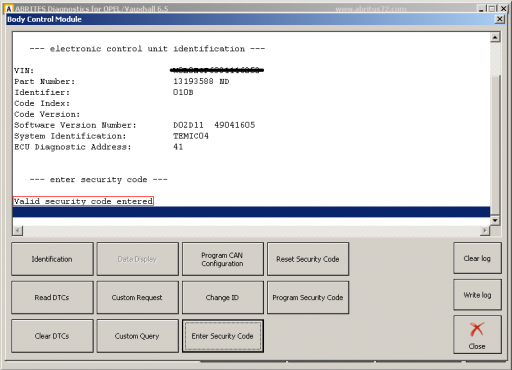Clear the log output
Image resolution: width=512 pixels, height=370 pixels.
coord(477,258)
